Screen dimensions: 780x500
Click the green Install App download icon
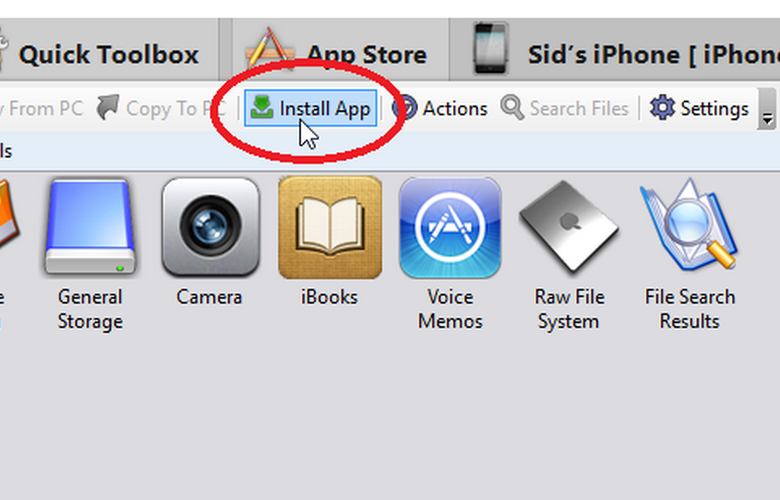point(262,108)
